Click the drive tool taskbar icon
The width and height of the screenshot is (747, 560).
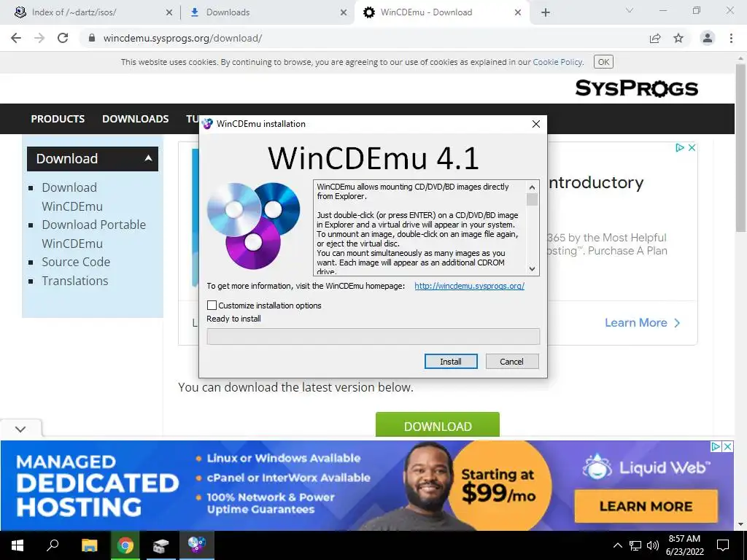161,545
